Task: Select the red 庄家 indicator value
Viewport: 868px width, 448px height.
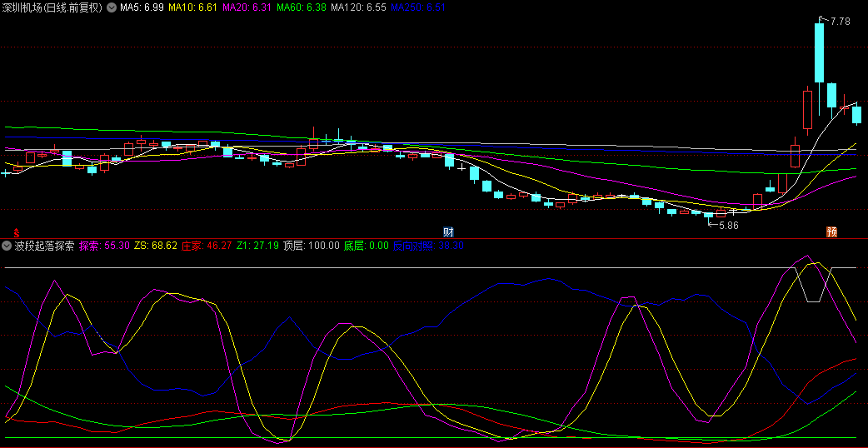Action: coord(207,246)
